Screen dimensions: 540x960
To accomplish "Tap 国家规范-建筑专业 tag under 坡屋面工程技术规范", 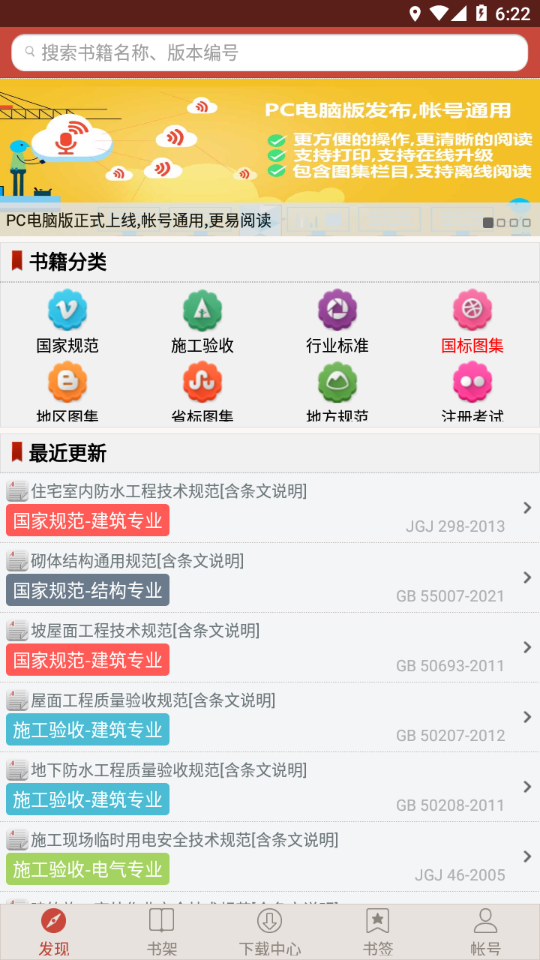I will [x=88, y=660].
